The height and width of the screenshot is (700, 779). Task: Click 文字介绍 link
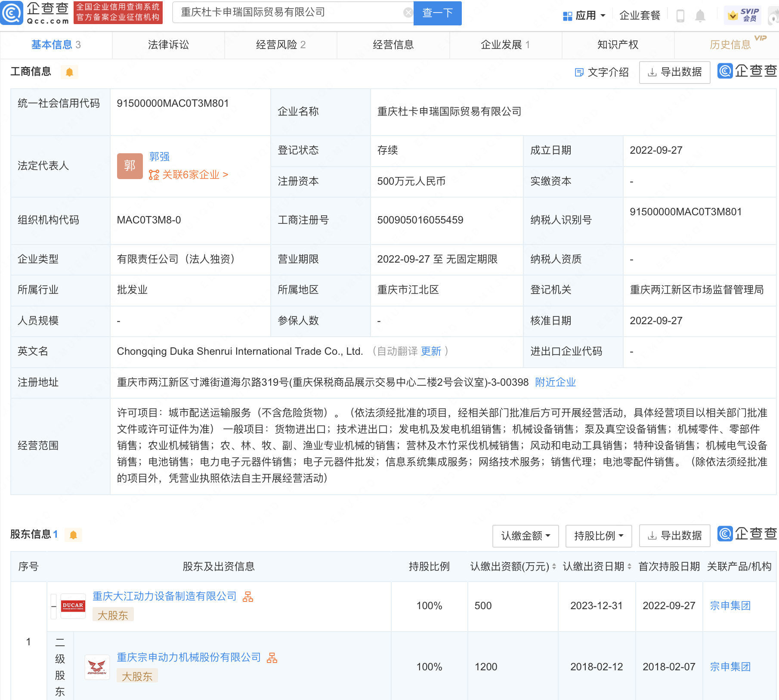tap(602, 72)
